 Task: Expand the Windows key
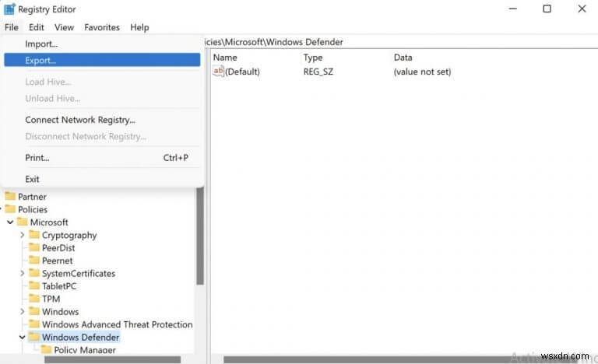pyautogui.click(x=22, y=312)
